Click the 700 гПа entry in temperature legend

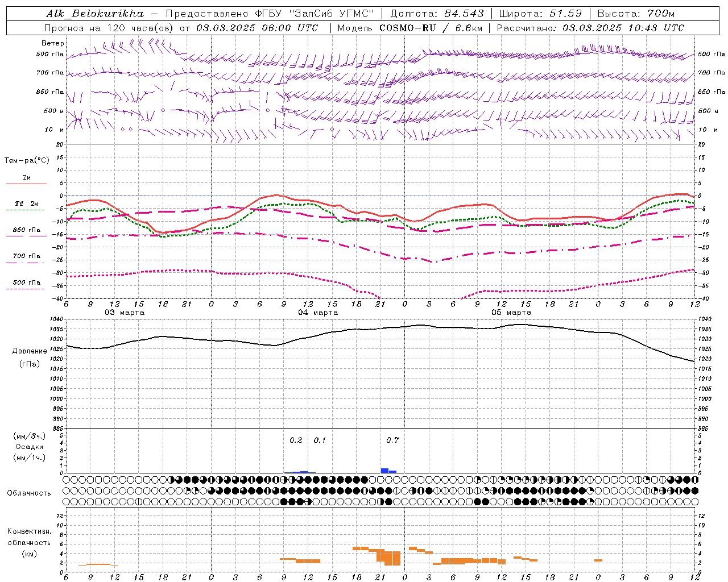[x=27, y=256]
